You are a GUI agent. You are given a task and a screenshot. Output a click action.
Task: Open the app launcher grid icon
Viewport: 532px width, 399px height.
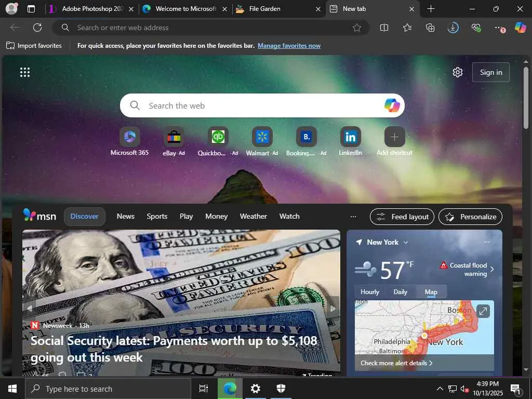click(x=25, y=72)
